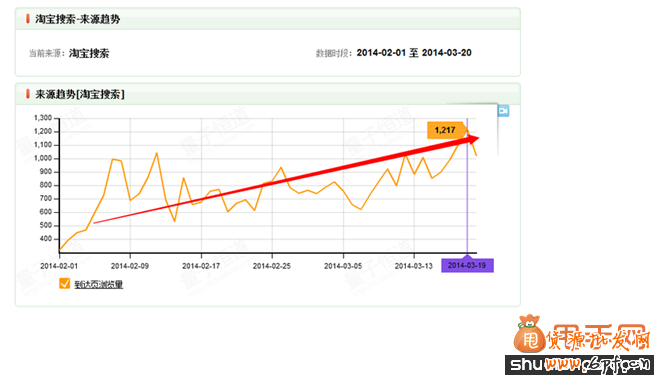Screen dimensions: 660x385
Task: Click the date range 2014-02-01 至 2014-03-20
Action: [414, 53]
